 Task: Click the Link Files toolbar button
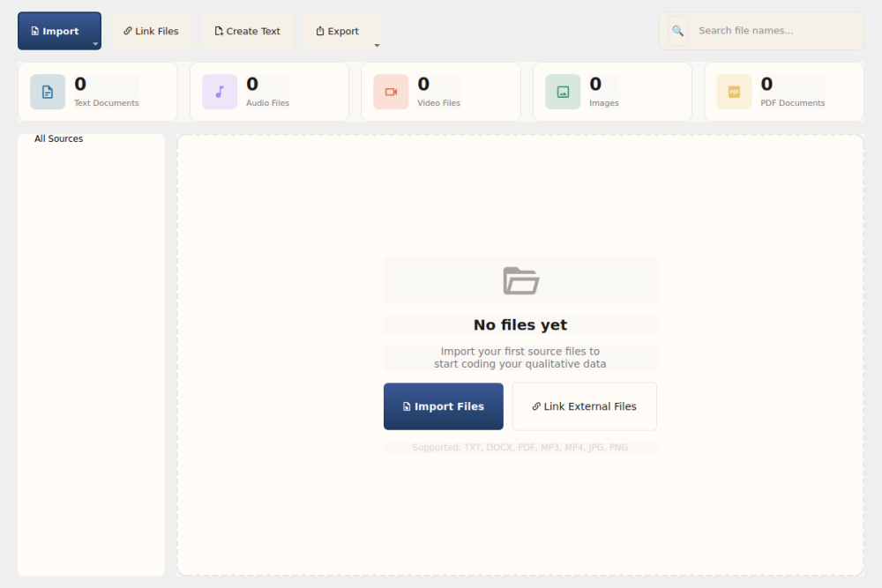pos(151,30)
